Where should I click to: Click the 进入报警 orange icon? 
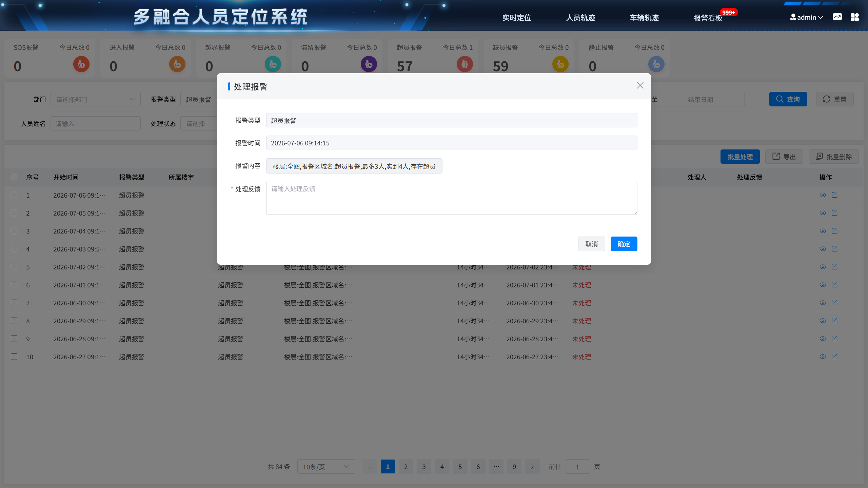pos(177,64)
